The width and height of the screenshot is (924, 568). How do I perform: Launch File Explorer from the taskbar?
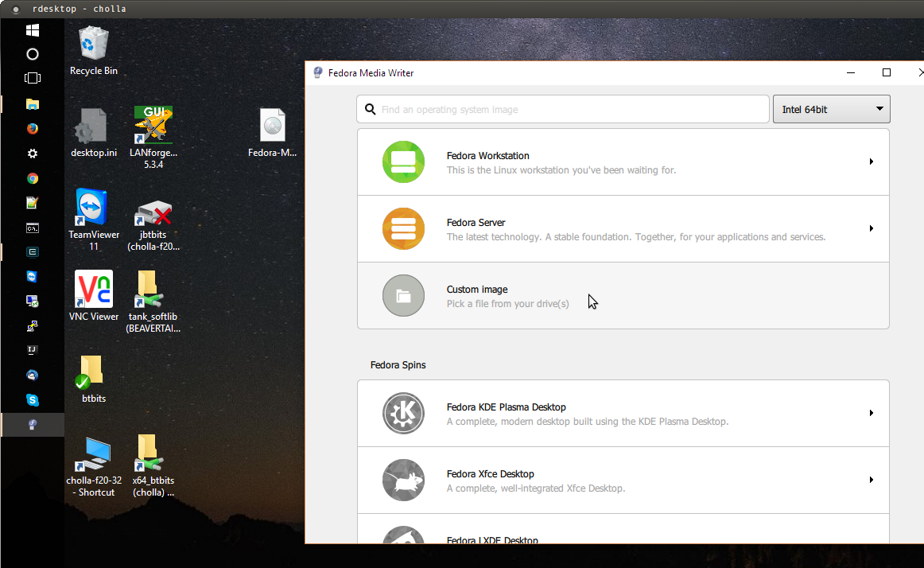(x=33, y=104)
